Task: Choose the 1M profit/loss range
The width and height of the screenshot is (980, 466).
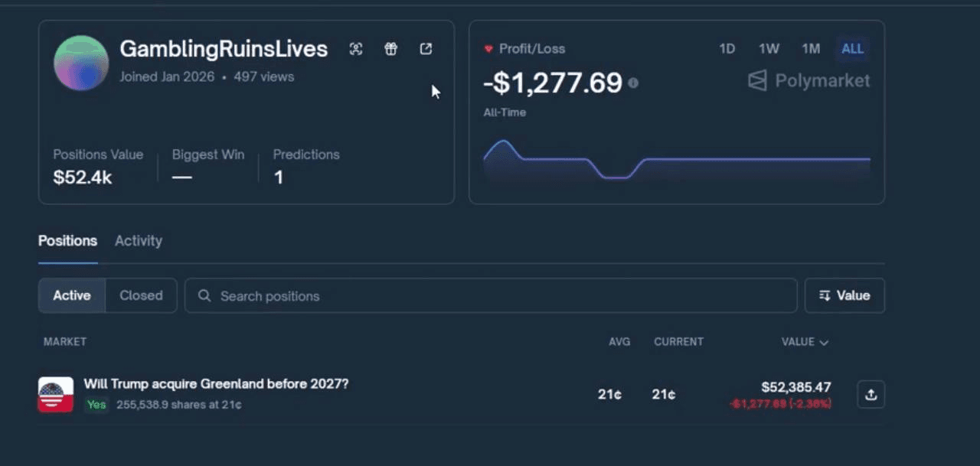Action: (x=811, y=49)
